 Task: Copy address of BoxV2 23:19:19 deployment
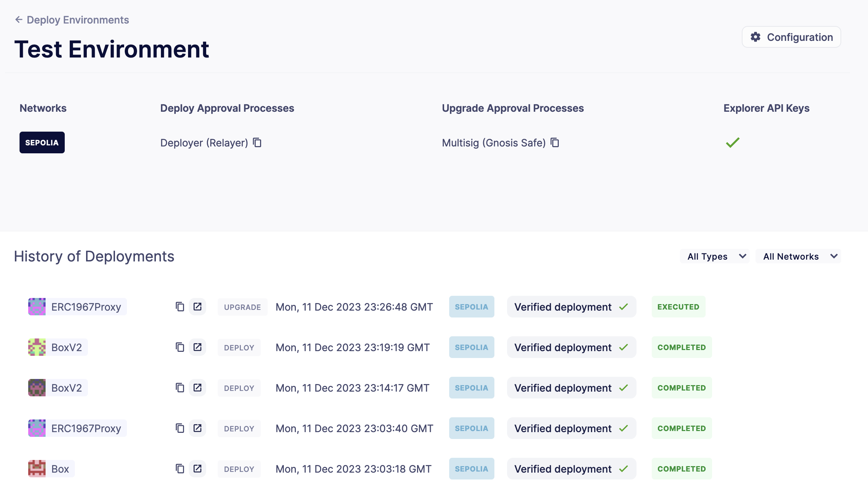pos(180,347)
